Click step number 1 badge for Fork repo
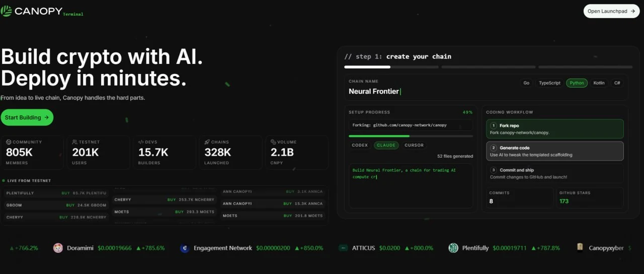Viewport: 644px width, 274px height. [494, 125]
